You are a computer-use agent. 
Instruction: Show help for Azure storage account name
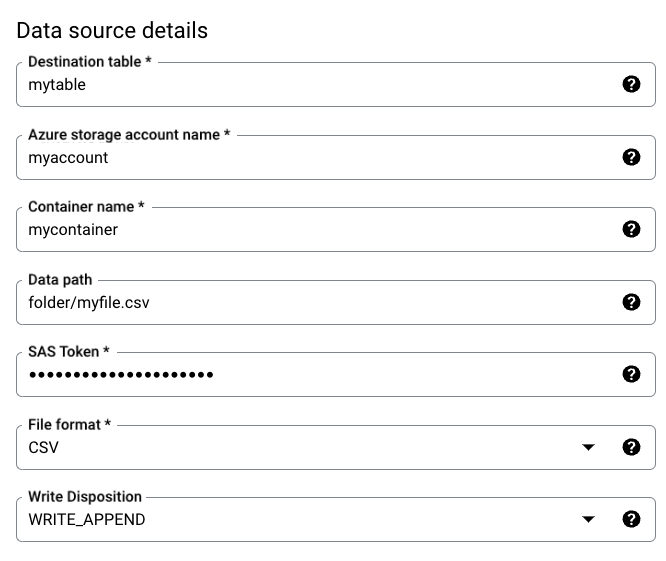(631, 157)
